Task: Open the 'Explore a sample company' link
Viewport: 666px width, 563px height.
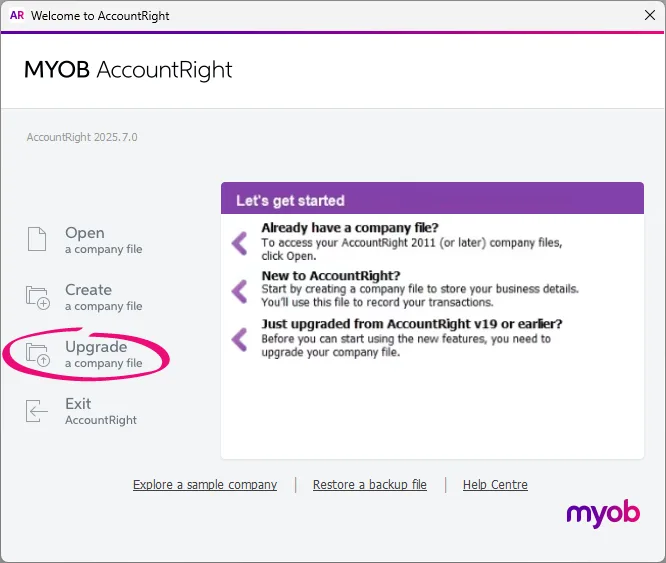Action: pos(205,484)
